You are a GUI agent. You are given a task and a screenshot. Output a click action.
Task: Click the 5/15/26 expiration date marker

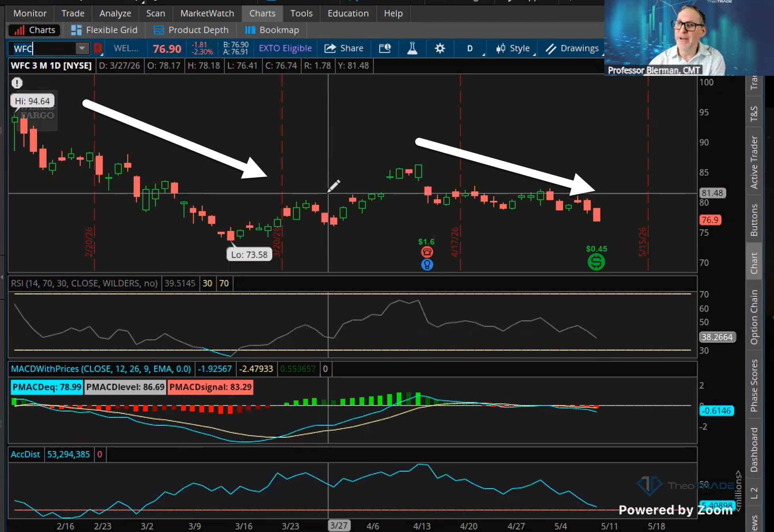click(642, 242)
